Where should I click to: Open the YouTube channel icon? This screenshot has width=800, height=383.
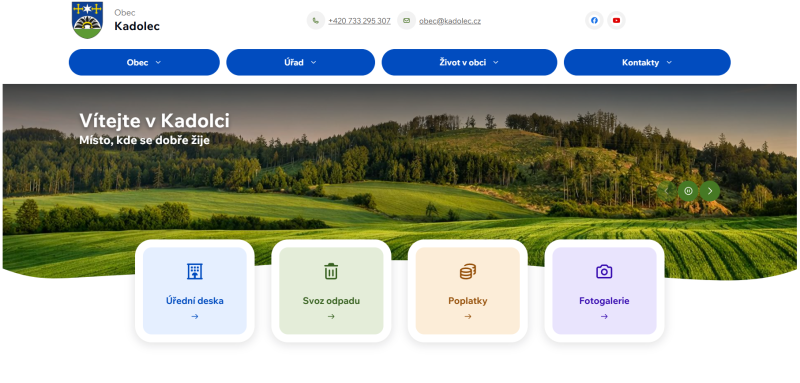click(x=616, y=20)
